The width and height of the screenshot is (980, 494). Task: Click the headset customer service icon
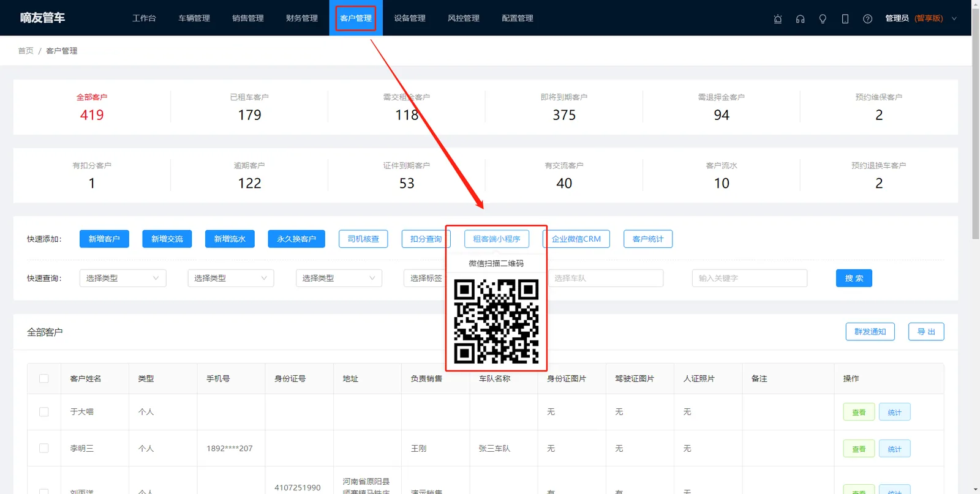click(x=800, y=19)
